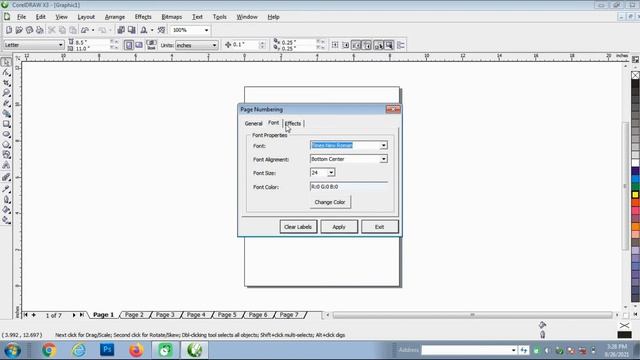The height and width of the screenshot is (360, 640).
Task: Select the Crop tool in the toolbox
Action: pyautogui.click(x=6, y=83)
